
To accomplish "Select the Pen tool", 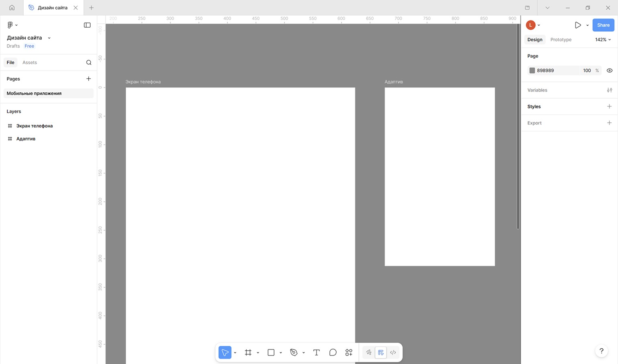I will [294, 352].
